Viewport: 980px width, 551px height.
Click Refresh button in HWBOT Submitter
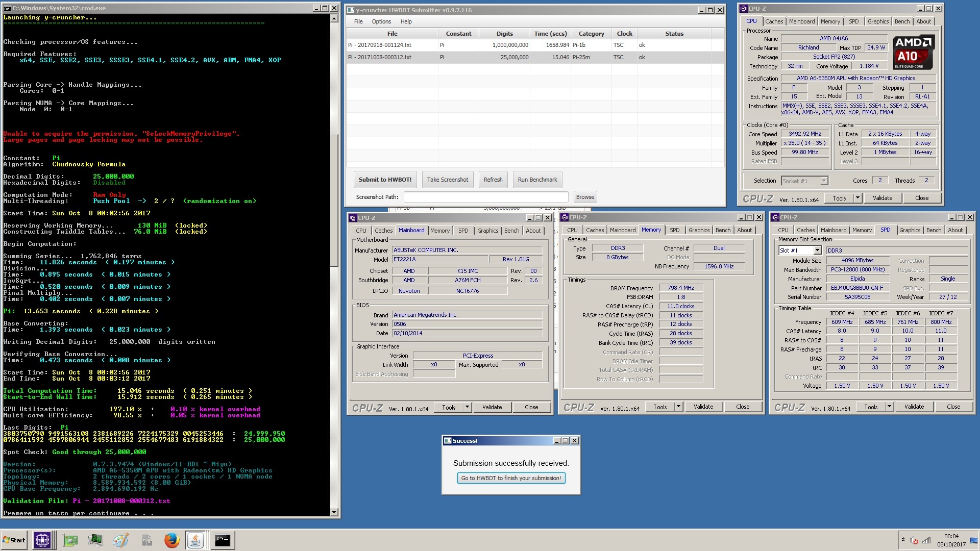(493, 180)
